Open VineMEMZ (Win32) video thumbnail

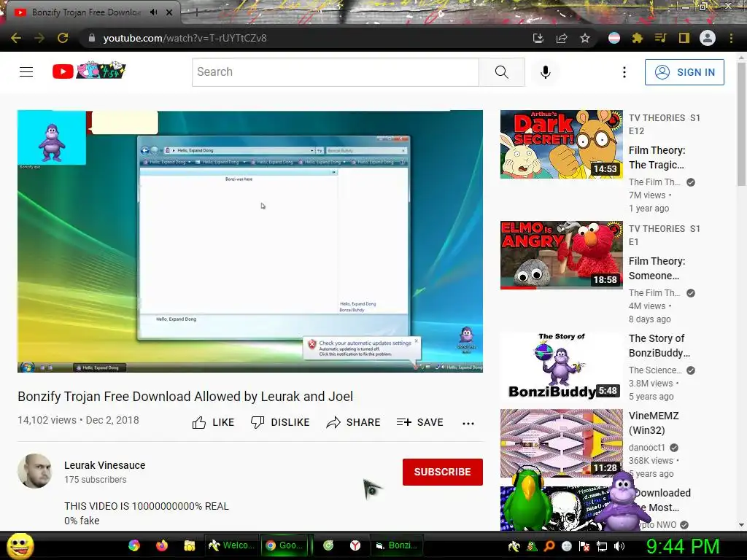pos(561,443)
